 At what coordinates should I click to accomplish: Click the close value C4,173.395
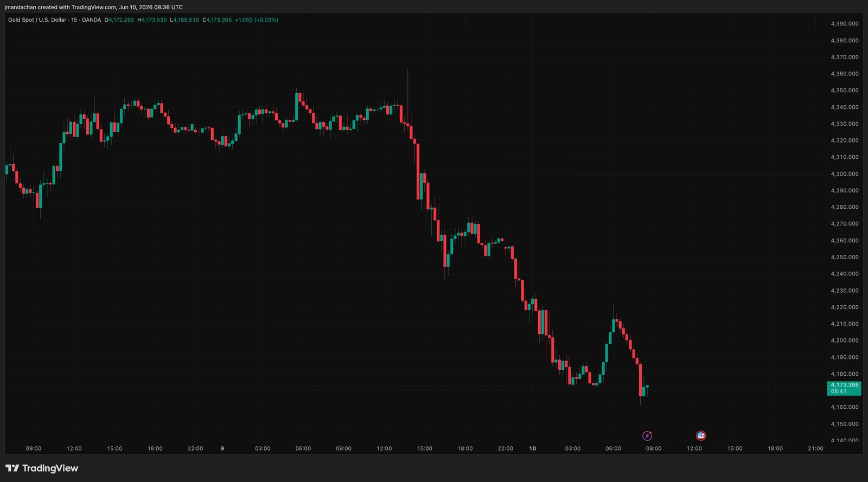[x=217, y=20]
